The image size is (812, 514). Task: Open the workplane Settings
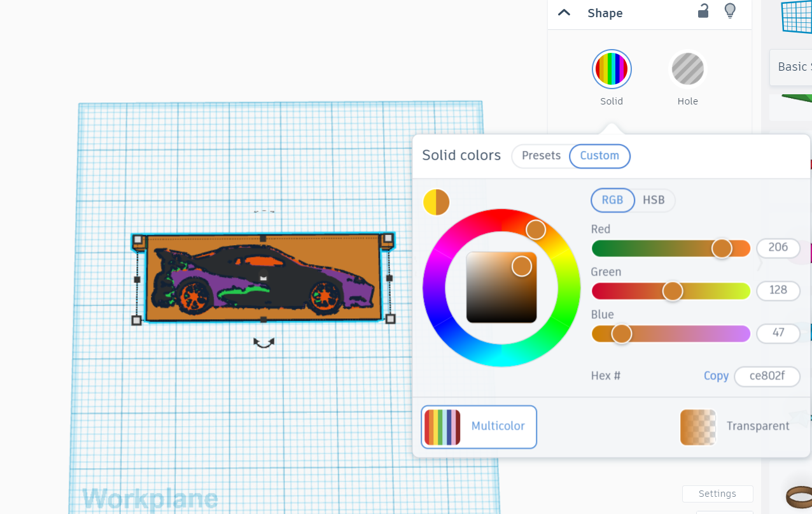point(717,494)
